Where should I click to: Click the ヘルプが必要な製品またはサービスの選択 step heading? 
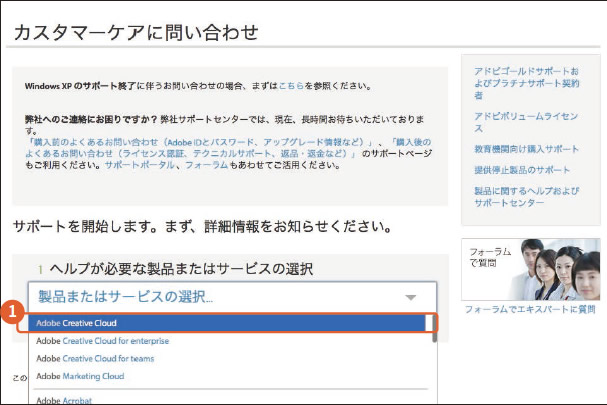tap(181, 268)
